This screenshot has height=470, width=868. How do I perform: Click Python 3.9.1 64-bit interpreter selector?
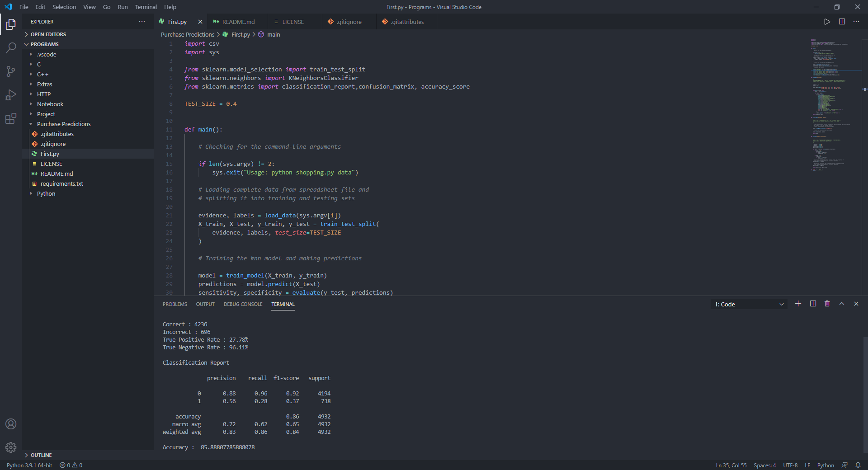point(29,465)
